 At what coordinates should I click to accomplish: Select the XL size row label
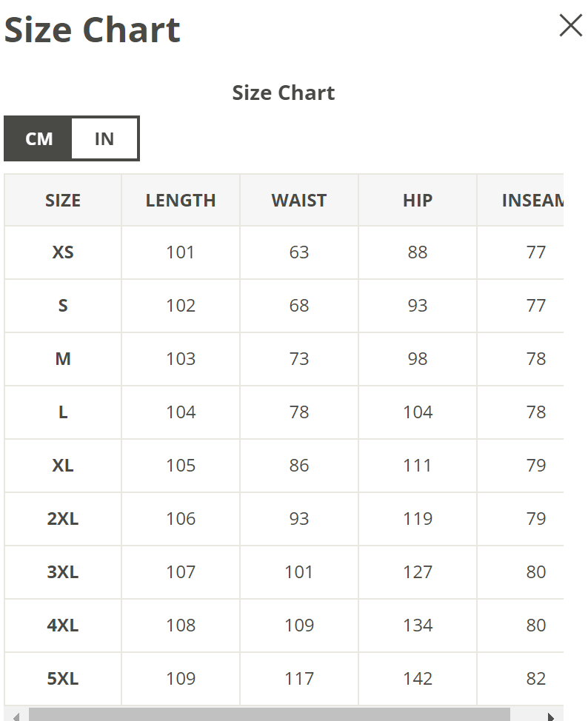pyautogui.click(x=63, y=466)
